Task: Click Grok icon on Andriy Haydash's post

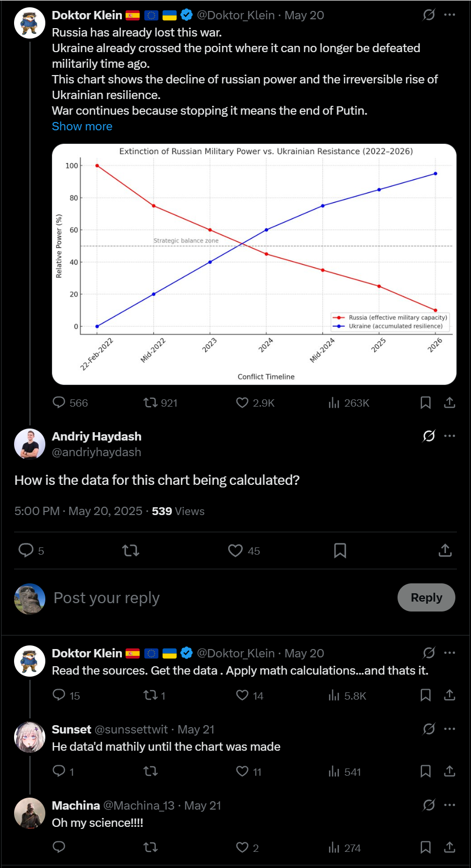Action: point(429,436)
